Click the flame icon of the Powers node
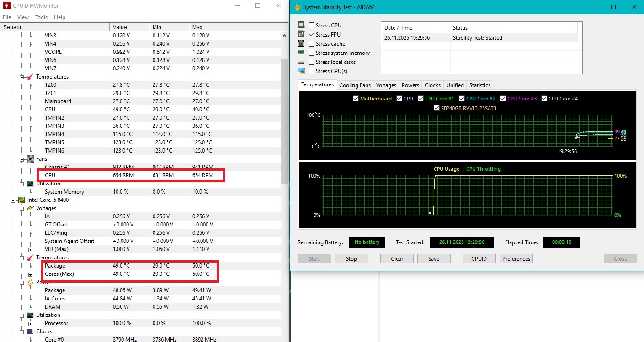This screenshot has width=644, height=342. (x=30, y=282)
